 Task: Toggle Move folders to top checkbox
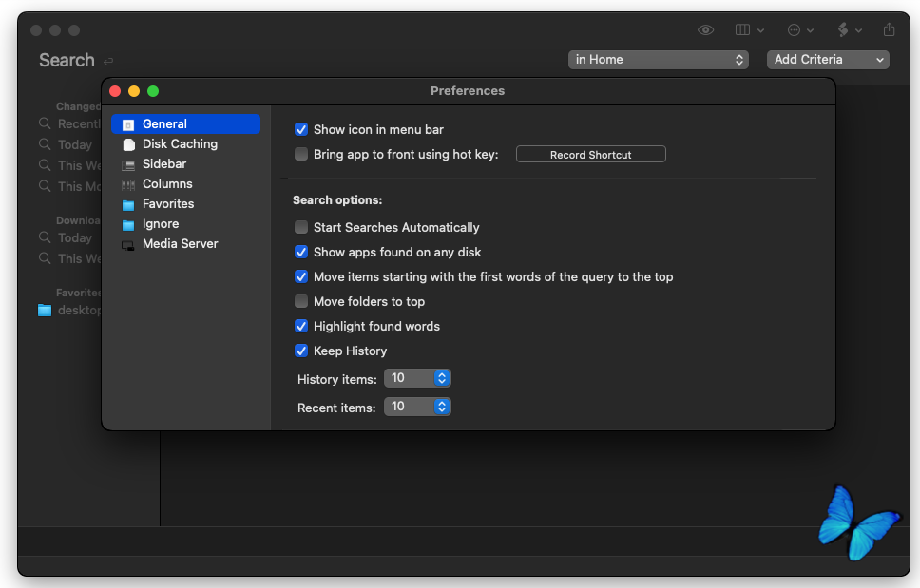(301, 302)
